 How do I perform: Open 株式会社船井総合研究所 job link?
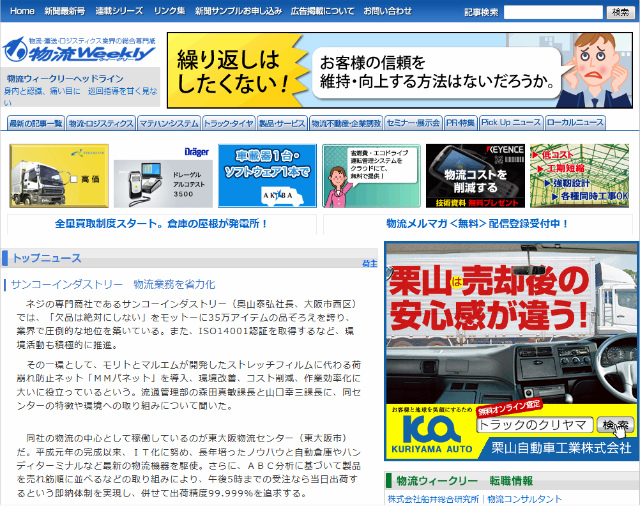click(x=433, y=499)
